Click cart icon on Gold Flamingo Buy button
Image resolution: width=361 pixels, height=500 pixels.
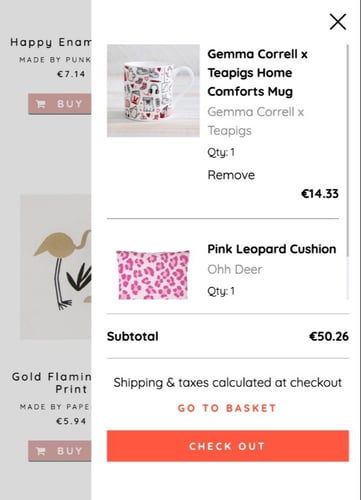pyautogui.click(x=41, y=451)
